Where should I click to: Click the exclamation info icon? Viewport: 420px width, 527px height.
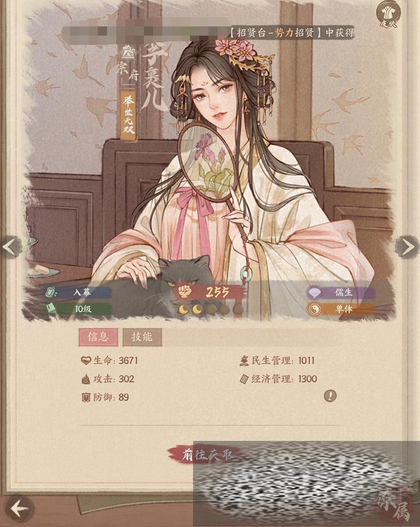tap(330, 396)
